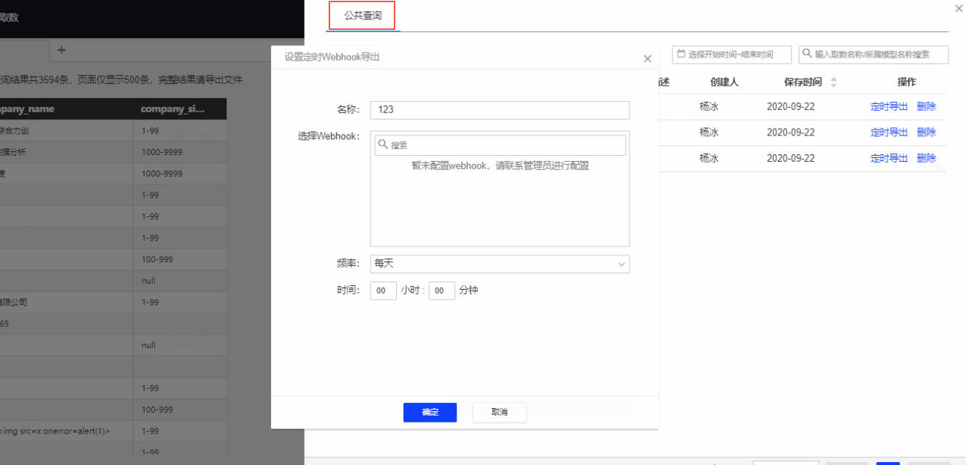Click the 暂未配置webhook empty notice text
The width and height of the screenshot is (980, 465).
499,165
